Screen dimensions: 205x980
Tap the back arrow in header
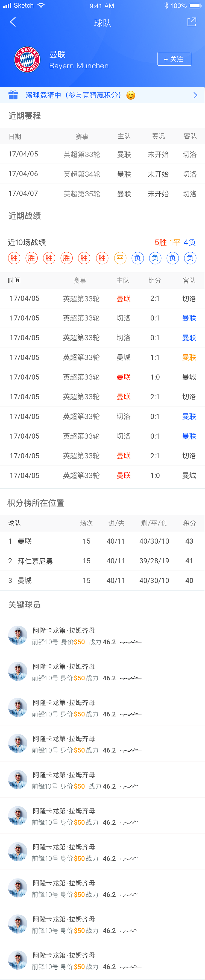coord(13,22)
